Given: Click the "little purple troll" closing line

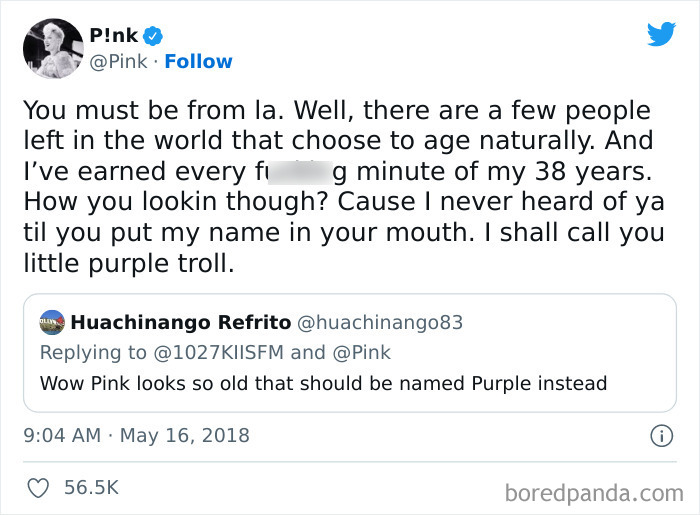Looking at the screenshot, I should (x=128, y=265).
